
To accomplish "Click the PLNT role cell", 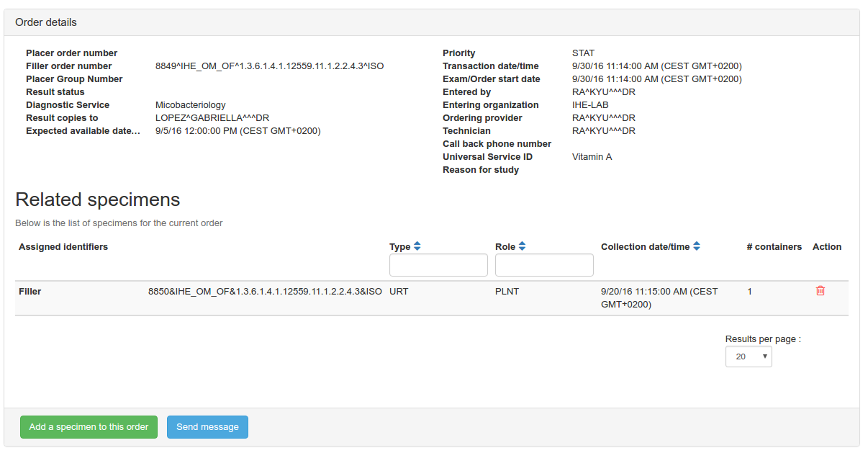I will pos(507,292).
